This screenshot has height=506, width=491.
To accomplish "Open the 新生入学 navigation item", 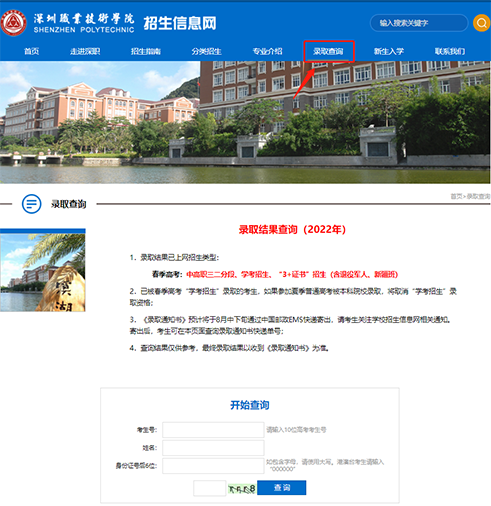I will pos(389,51).
